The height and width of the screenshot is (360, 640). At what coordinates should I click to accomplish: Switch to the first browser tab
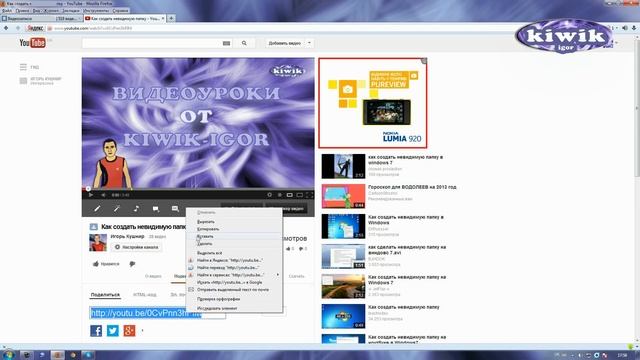(x=41, y=18)
